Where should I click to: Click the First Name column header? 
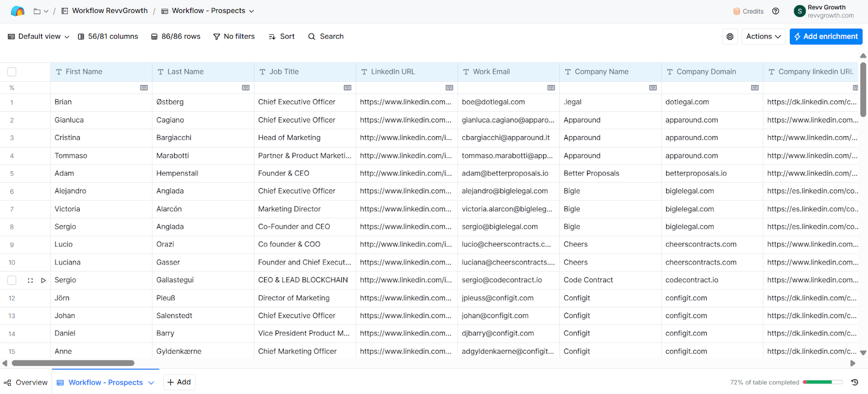click(101, 72)
